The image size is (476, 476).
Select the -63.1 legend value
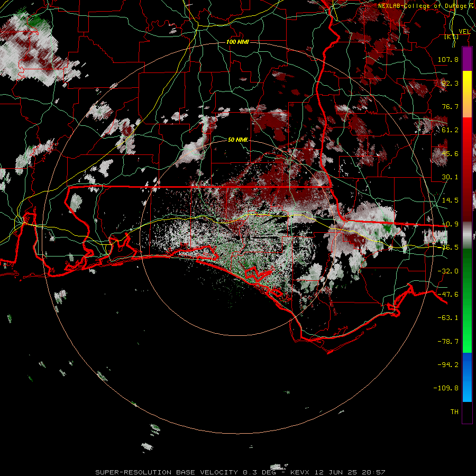tap(448, 318)
